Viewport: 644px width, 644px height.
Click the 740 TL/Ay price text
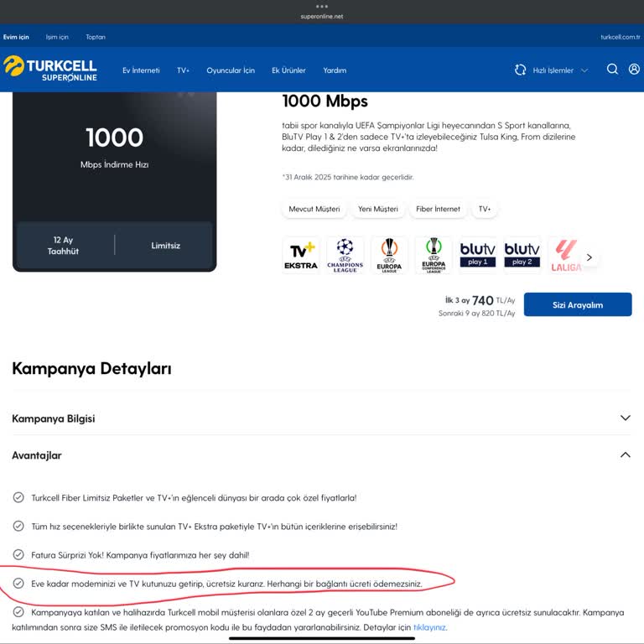pyautogui.click(x=493, y=300)
